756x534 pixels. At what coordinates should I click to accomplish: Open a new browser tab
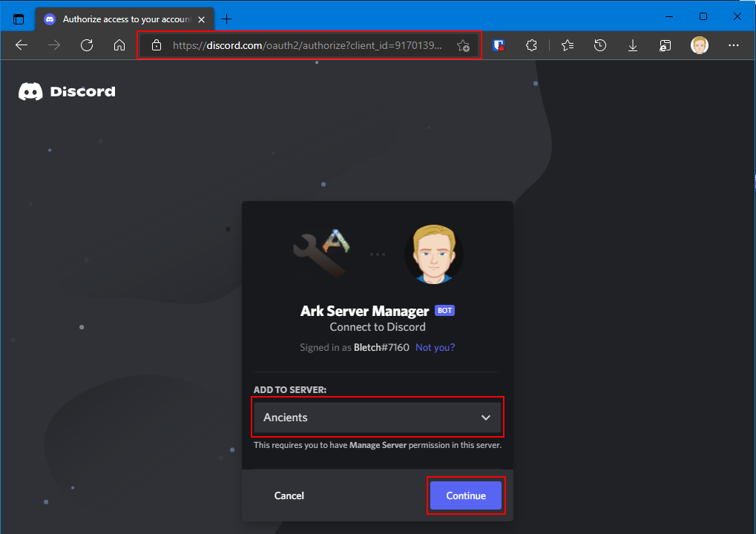[226, 19]
